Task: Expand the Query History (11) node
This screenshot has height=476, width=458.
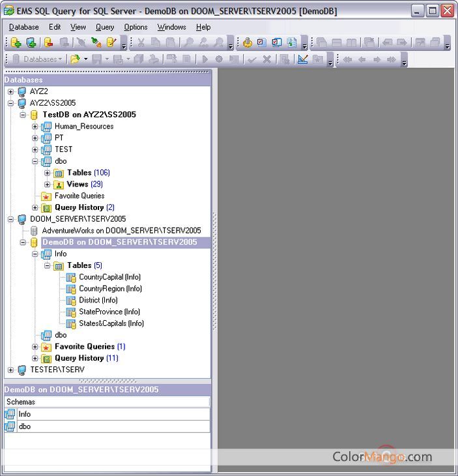Action: 35,358
